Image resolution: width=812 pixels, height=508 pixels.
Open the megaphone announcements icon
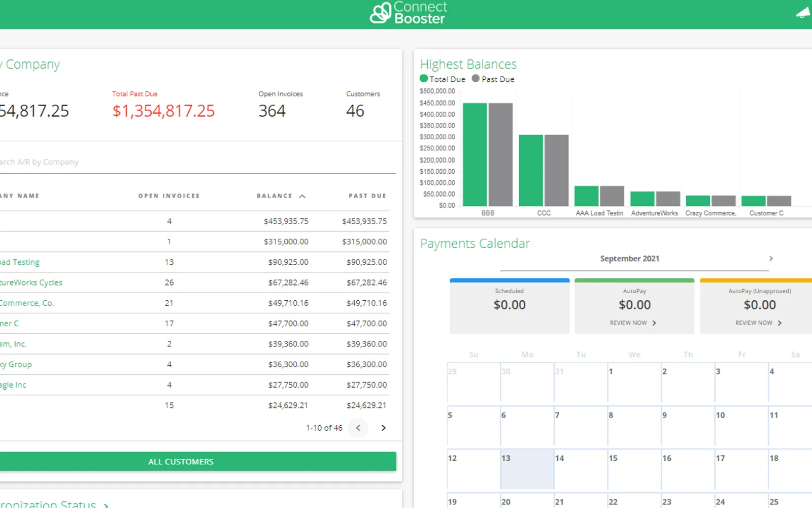pos(803,12)
